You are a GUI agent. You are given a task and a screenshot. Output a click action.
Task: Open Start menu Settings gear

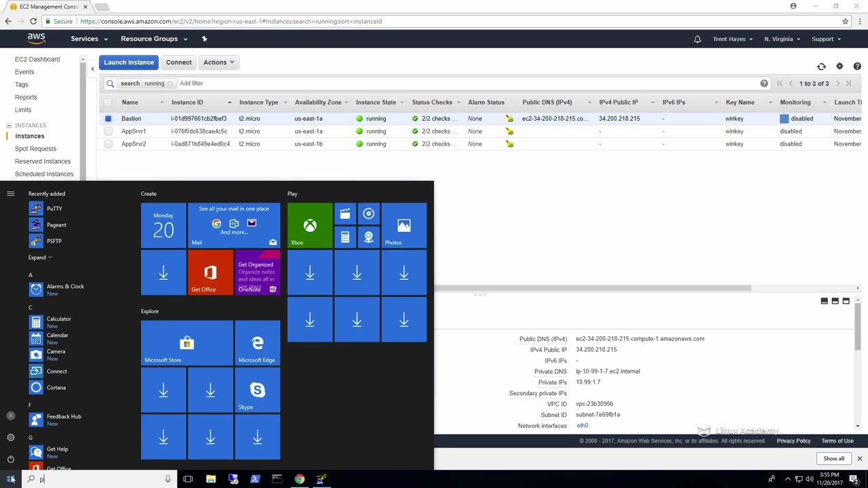coord(11,438)
